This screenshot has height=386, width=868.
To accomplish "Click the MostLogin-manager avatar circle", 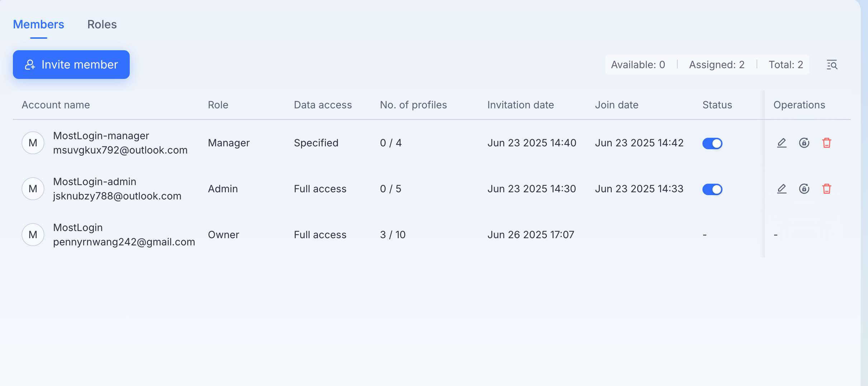I will [33, 143].
